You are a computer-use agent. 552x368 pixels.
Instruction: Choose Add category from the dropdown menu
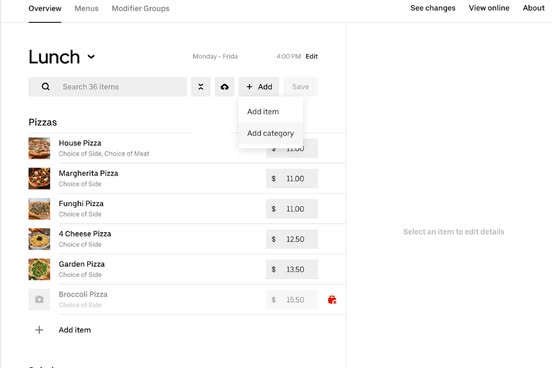(270, 133)
